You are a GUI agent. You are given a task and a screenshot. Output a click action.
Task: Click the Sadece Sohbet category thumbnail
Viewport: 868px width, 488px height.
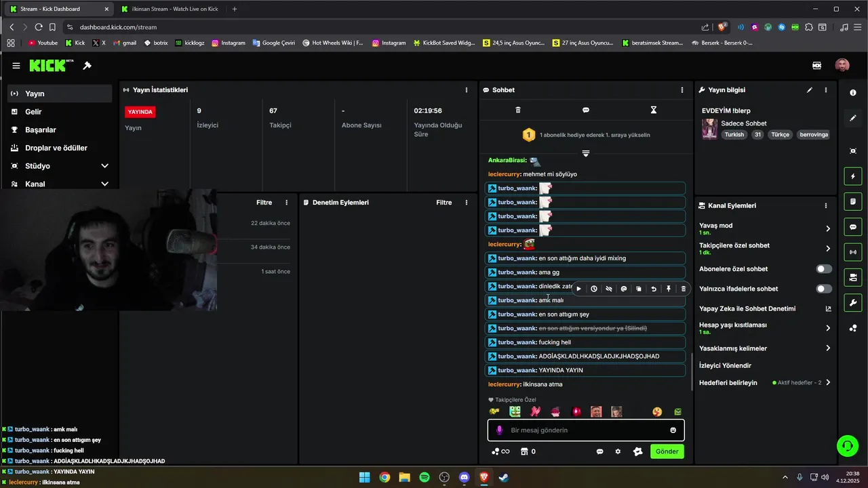(709, 129)
